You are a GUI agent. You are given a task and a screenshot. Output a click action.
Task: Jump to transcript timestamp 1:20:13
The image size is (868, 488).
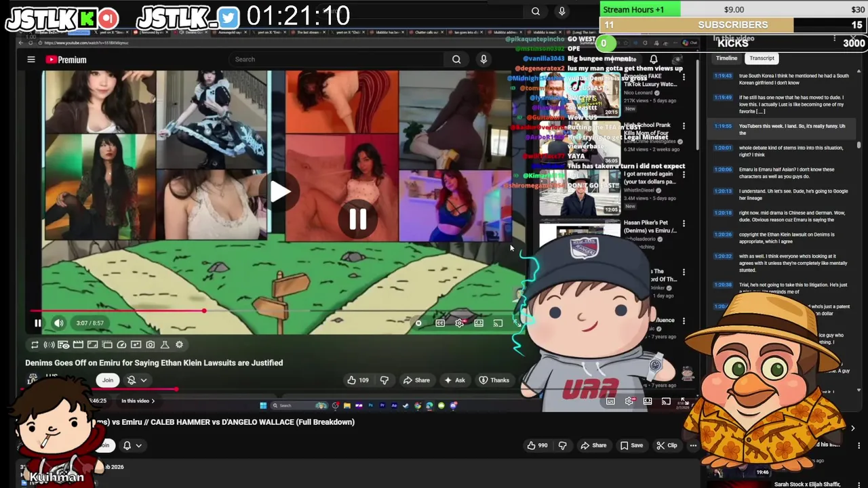pyautogui.click(x=722, y=191)
